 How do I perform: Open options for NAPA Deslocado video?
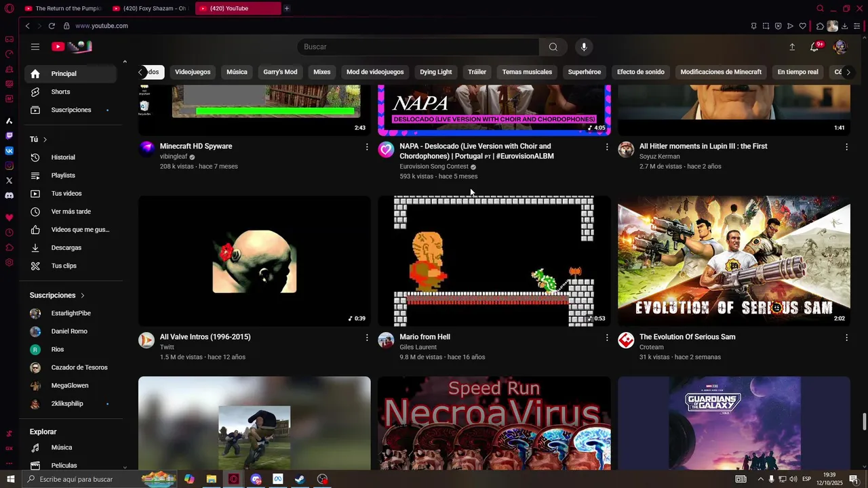[607, 147]
